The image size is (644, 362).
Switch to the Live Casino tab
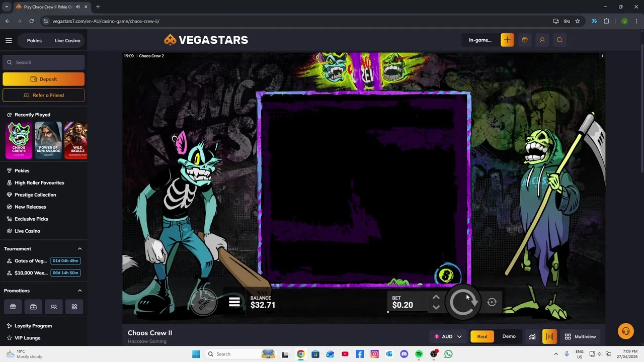click(x=67, y=40)
